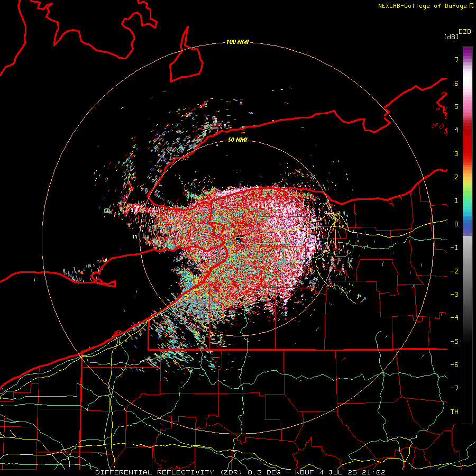Click the 50 NMI range ring label

(237, 140)
